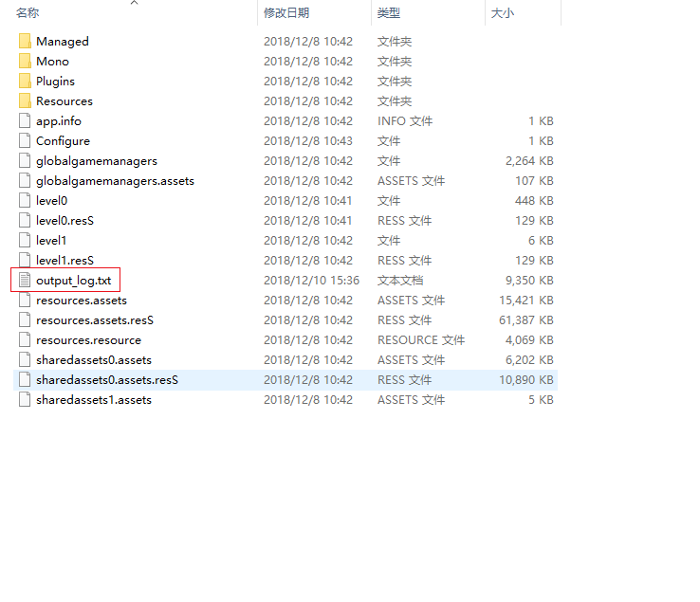The image size is (700, 602).
Task: Click the 4,069 KB size value
Action: tap(529, 340)
